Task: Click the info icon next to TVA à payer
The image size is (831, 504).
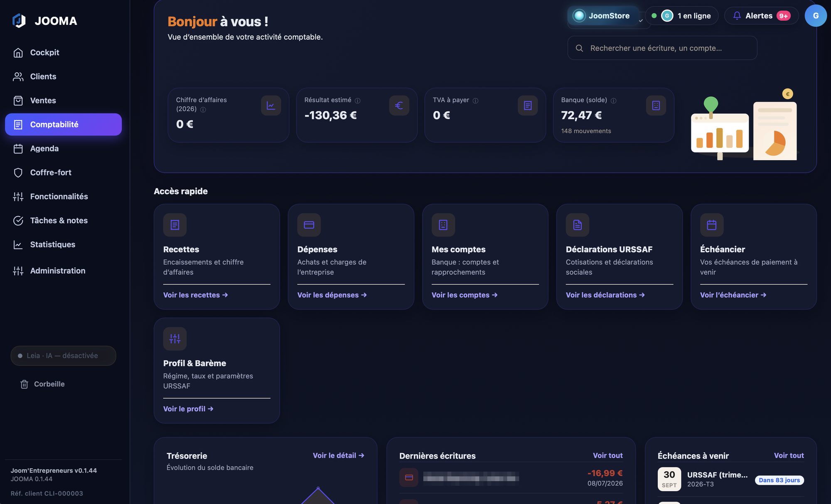Action: (475, 100)
